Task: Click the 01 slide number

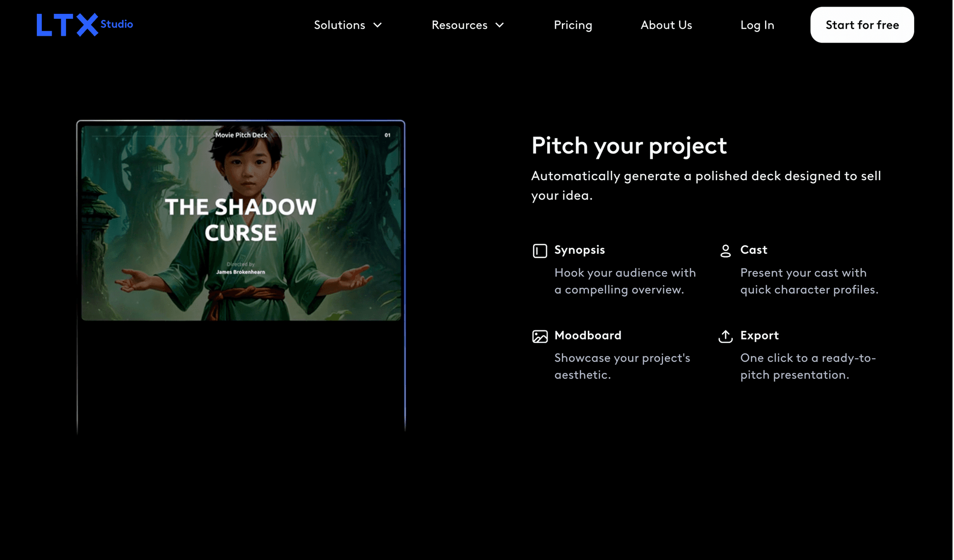Action: point(388,135)
